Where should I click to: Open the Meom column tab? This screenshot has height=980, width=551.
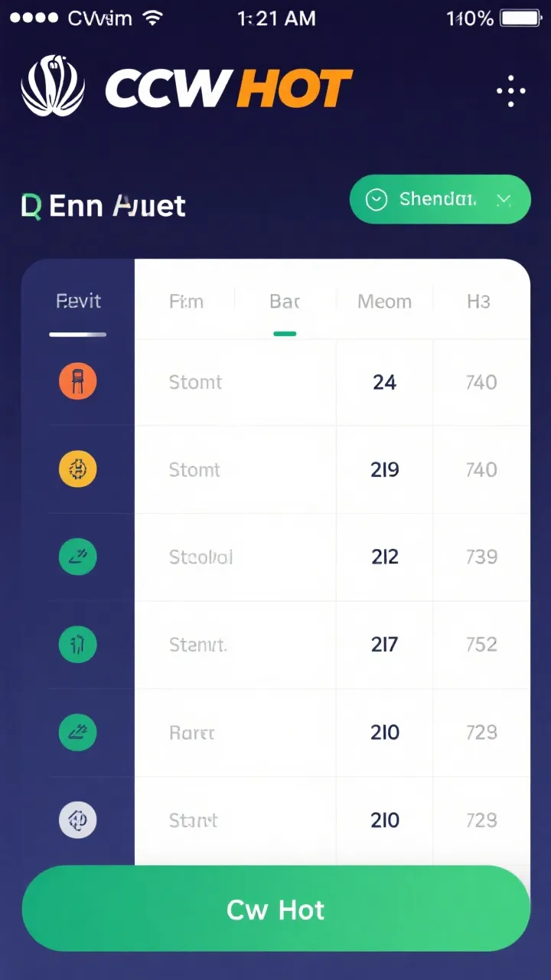tap(384, 302)
